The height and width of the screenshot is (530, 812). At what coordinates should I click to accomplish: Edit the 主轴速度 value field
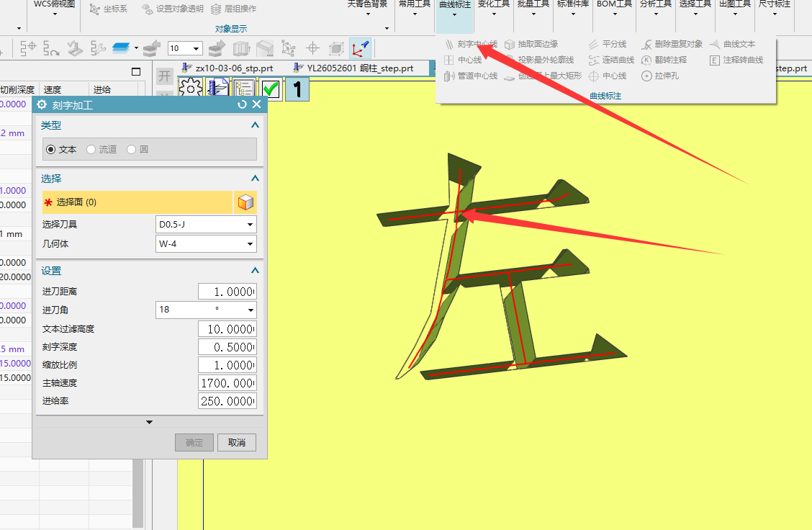(x=227, y=383)
